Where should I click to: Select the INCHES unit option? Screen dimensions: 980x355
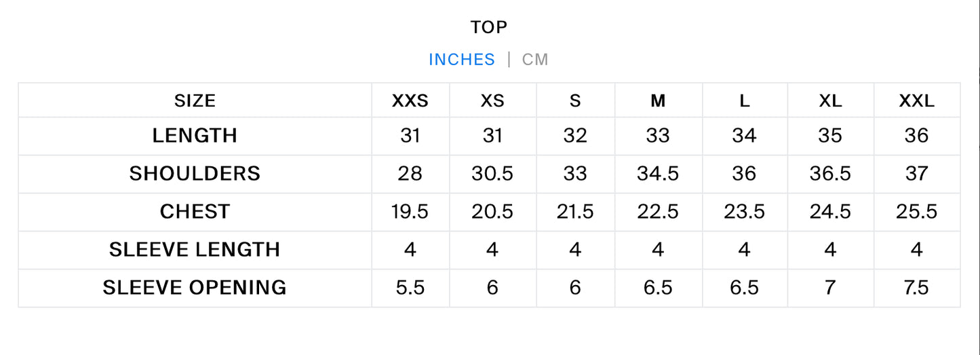click(462, 60)
